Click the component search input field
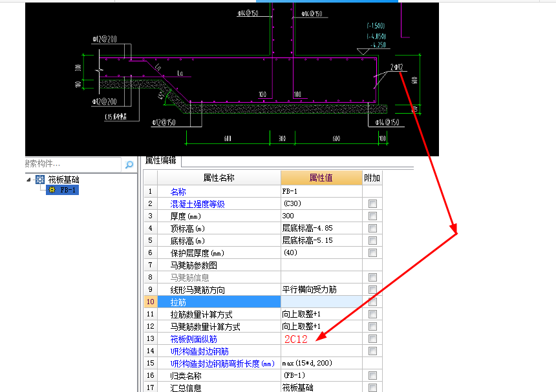556x392 pixels. 72,163
